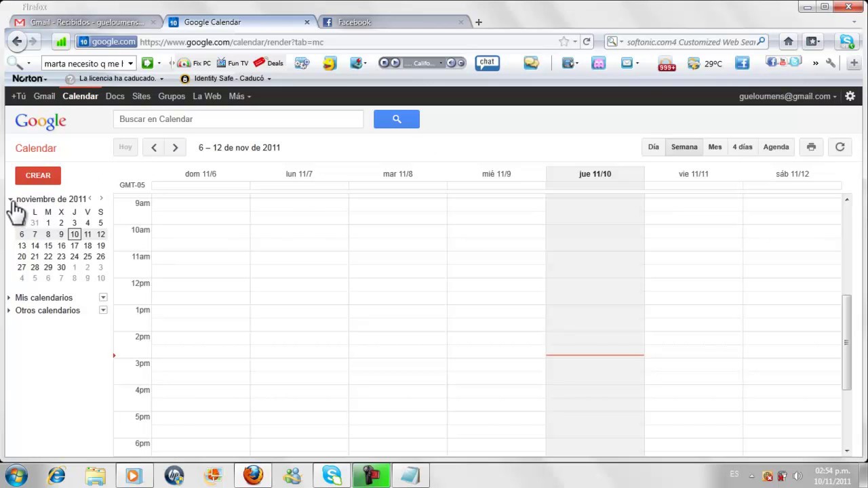Click the 999+ mail notifier icon

pos(667,64)
